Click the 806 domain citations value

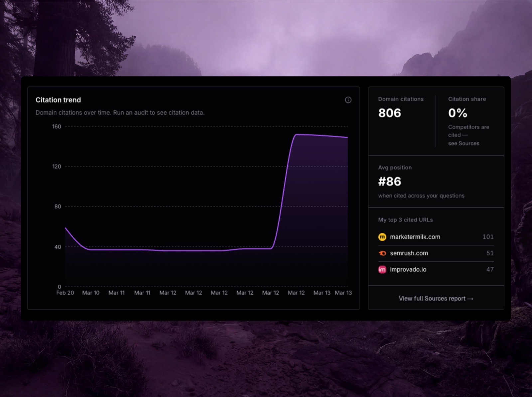[389, 113]
